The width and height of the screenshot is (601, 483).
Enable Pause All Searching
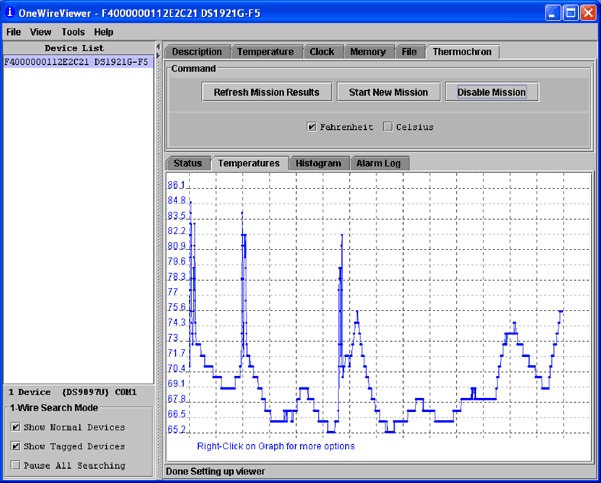coord(15,466)
